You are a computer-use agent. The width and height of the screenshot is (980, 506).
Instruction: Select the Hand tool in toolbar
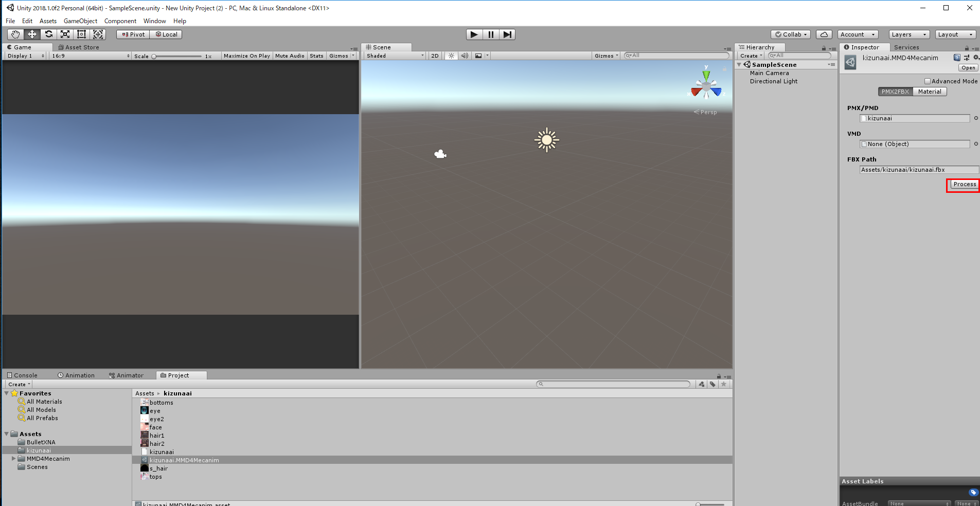pos(15,34)
